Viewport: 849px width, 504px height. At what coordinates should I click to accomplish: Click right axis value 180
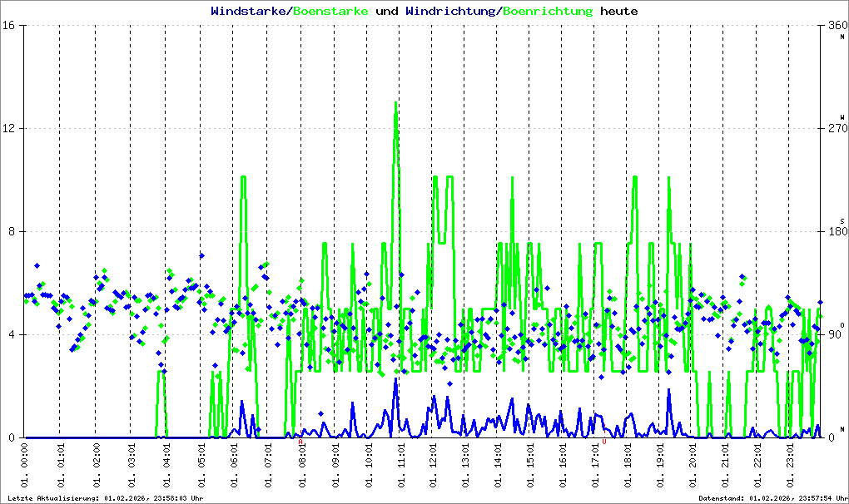pos(837,231)
